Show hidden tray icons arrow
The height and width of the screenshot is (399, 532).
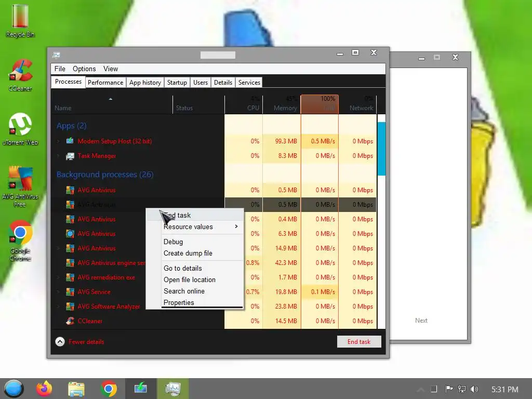coord(421,390)
